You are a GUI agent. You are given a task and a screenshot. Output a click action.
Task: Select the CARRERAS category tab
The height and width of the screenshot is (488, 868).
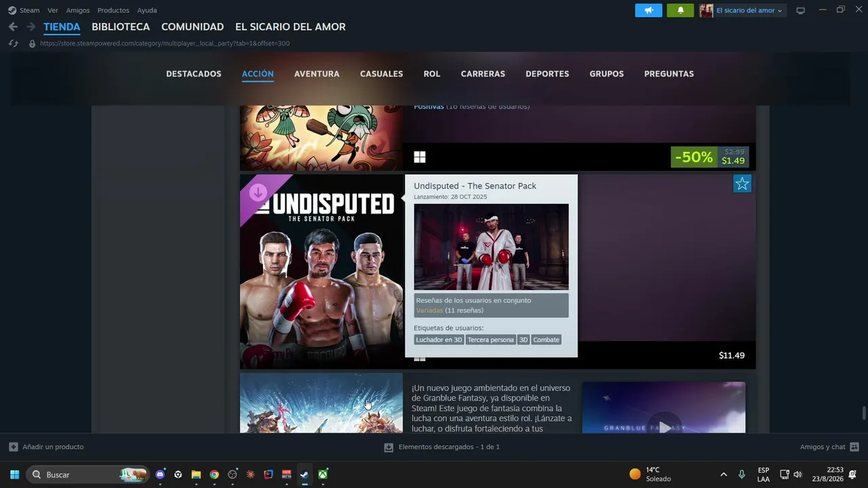click(x=483, y=74)
